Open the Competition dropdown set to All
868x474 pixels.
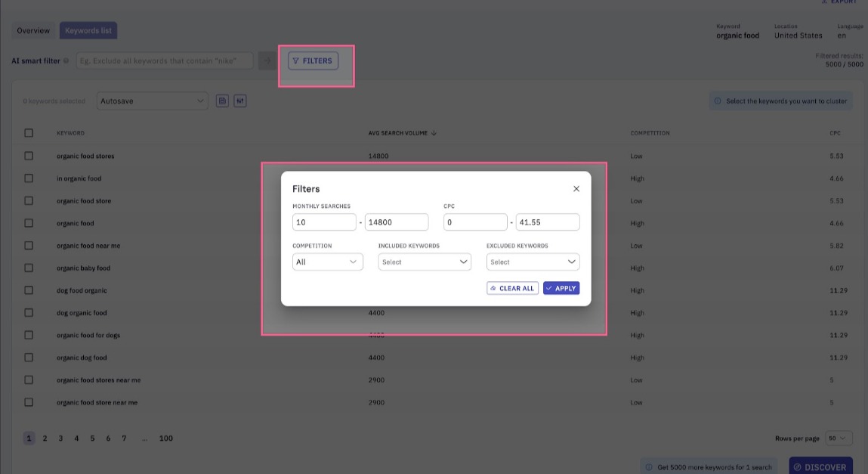pos(328,262)
